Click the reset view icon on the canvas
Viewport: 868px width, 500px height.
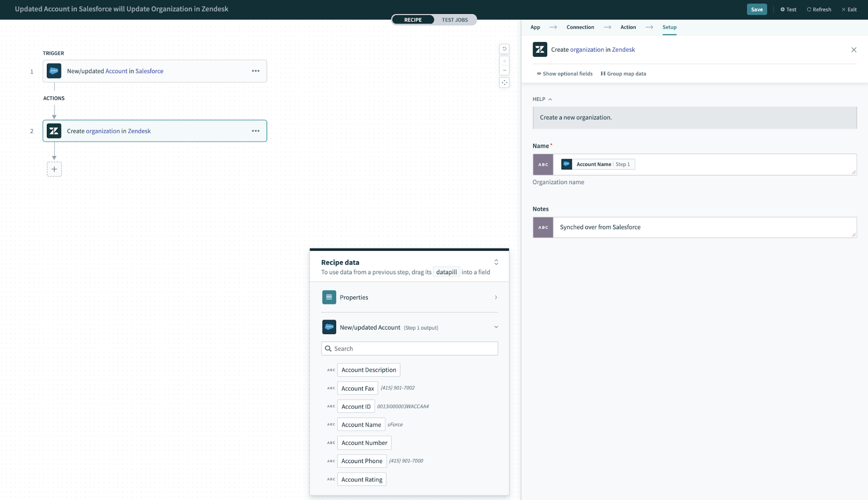[x=504, y=49]
